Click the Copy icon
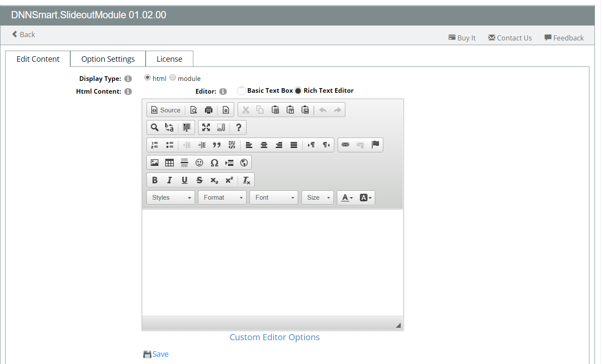This screenshot has height=364, width=603. (x=260, y=110)
